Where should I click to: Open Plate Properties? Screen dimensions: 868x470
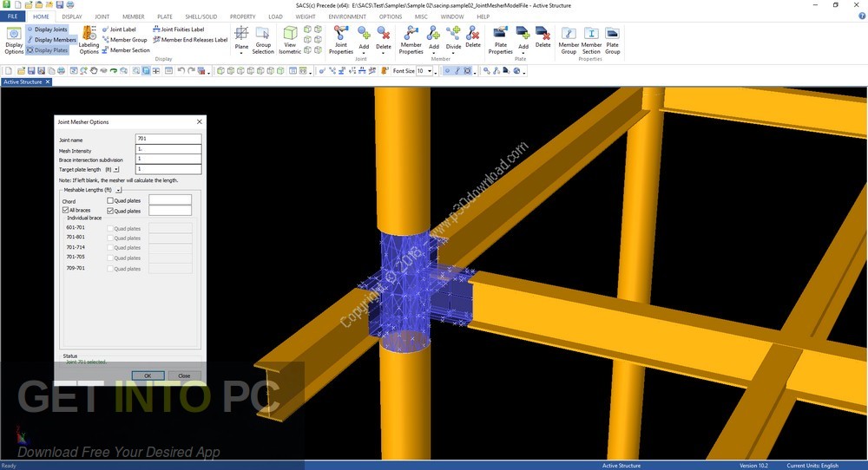[501, 40]
